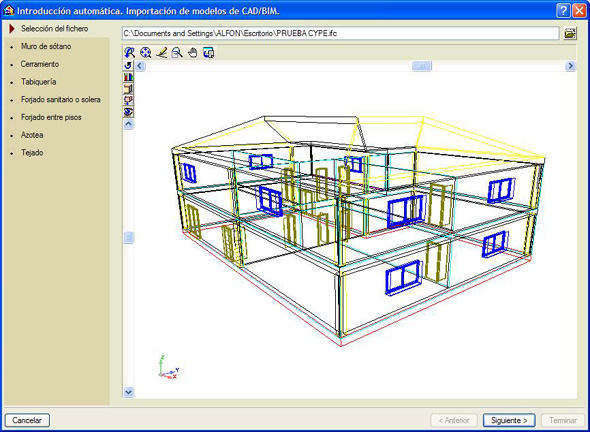Select the zoom window magnifier icon

coord(177,53)
